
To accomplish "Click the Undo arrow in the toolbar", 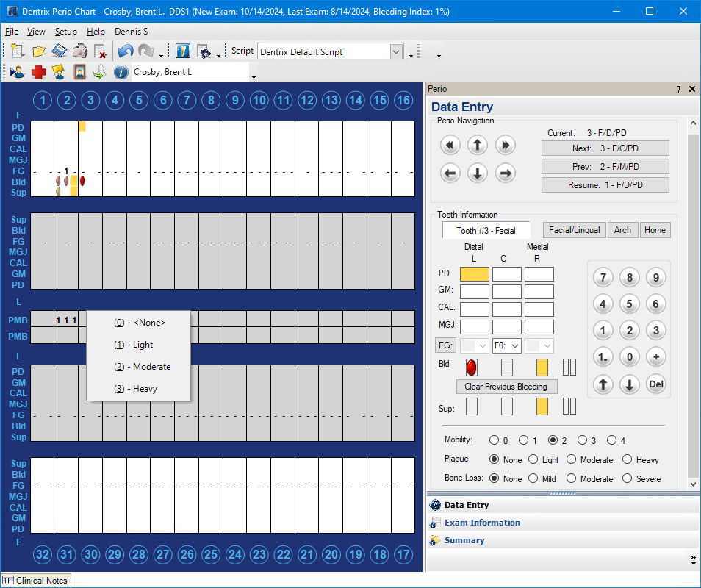I will [x=125, y=51].
